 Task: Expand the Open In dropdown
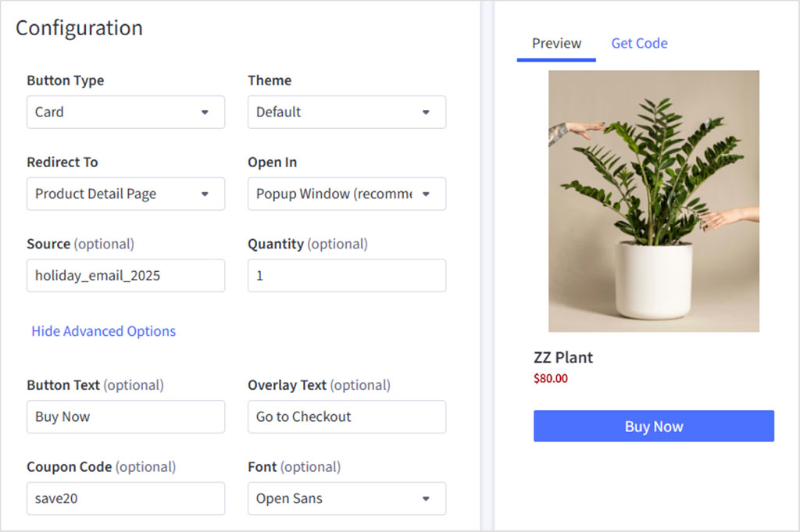(x=346, y=194)
